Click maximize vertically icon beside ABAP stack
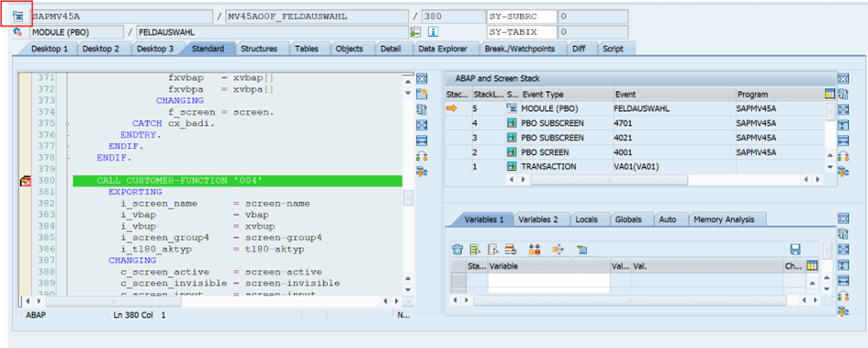 843,125
